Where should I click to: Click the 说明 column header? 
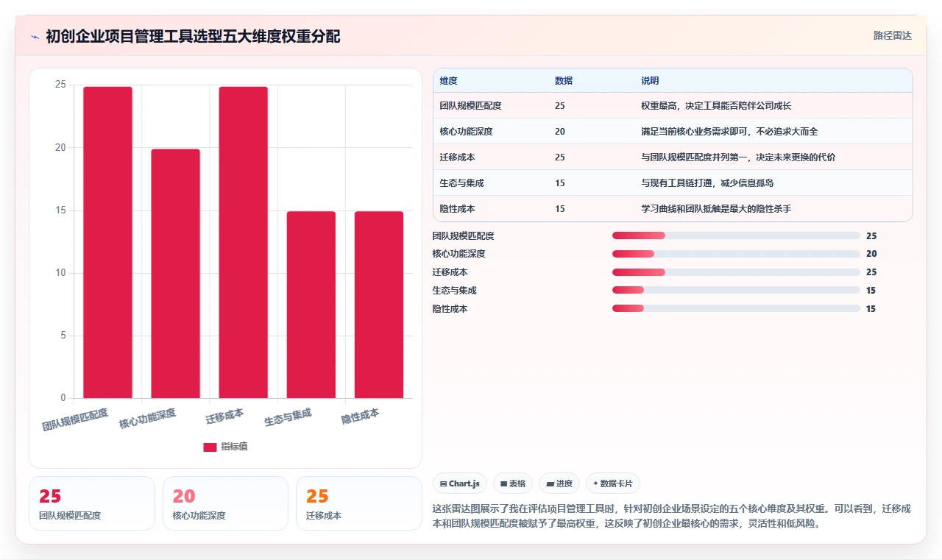click(650, 80)
